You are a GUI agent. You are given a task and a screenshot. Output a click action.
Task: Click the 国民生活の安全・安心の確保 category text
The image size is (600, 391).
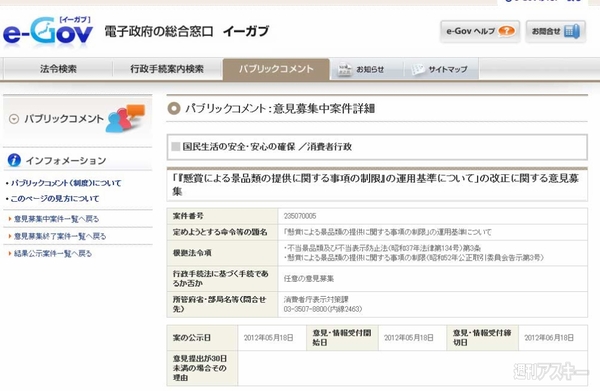[x=239, y=147]
